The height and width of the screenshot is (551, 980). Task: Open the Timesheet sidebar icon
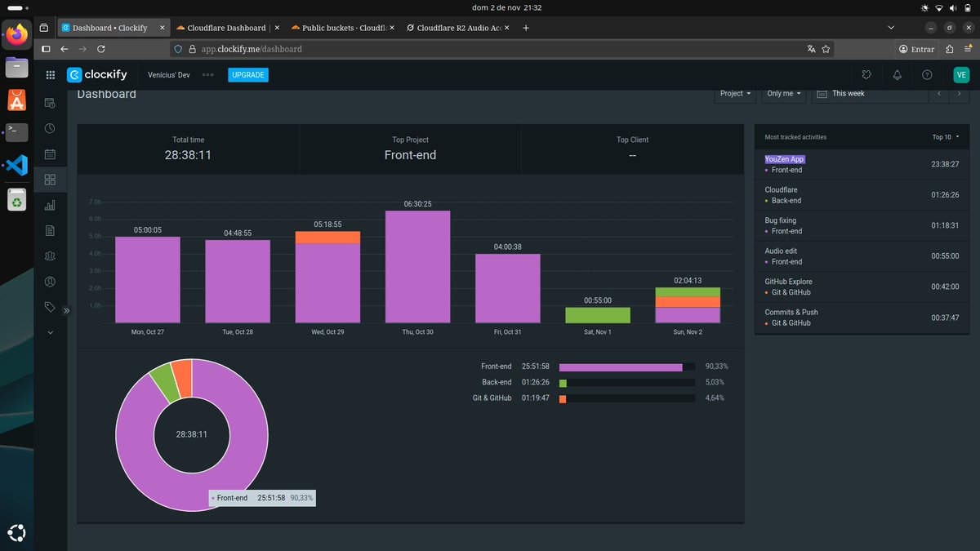[x=50, y=103]
